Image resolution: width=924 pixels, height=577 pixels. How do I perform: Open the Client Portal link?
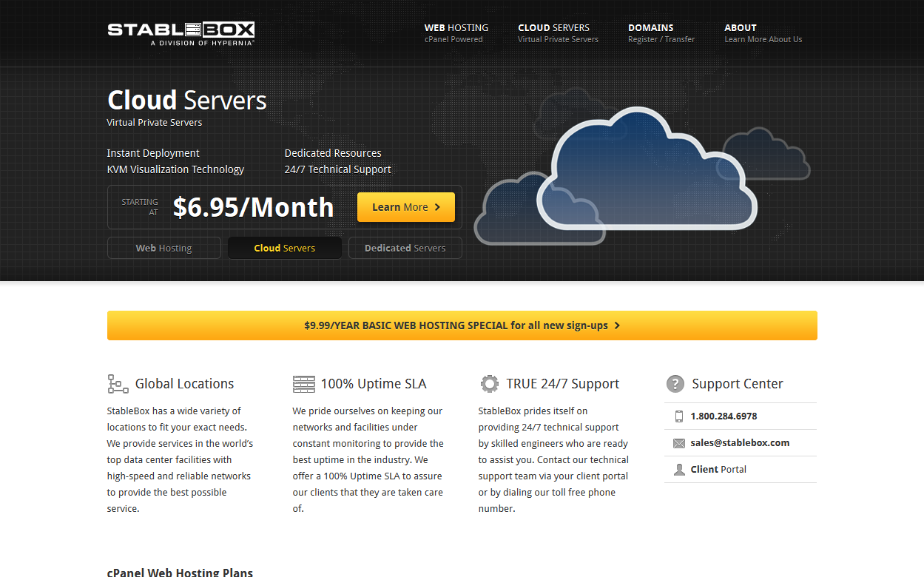pyautogui.click(x=718, y=470)
